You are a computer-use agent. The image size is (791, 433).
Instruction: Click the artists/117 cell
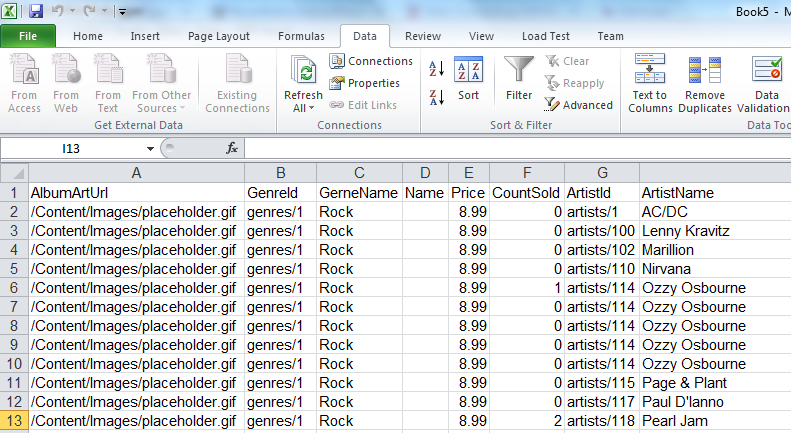(602, 402)
